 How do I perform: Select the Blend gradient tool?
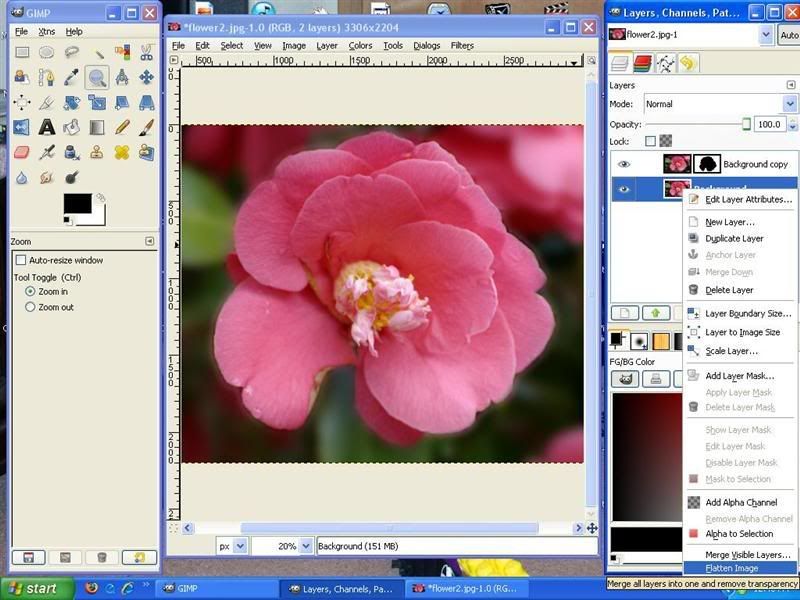pos(96,127)
